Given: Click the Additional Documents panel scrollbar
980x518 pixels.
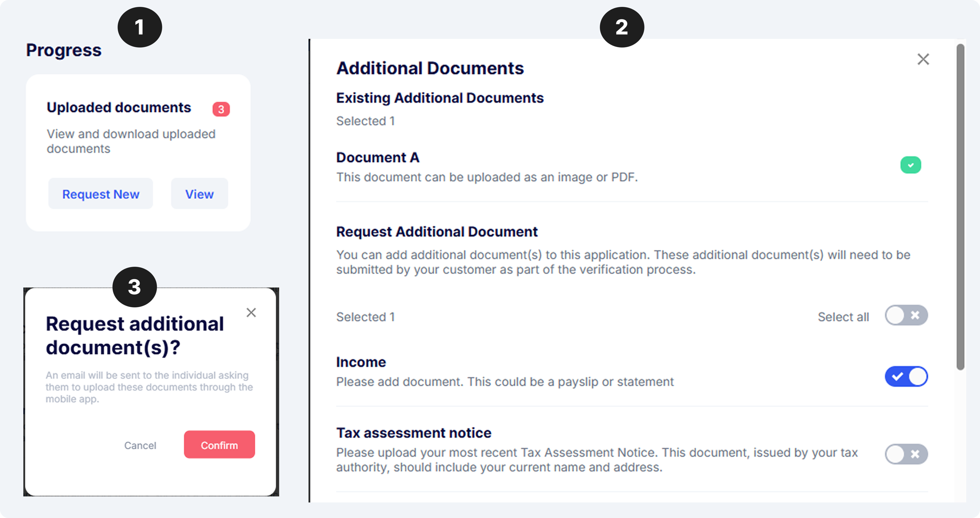Looking at the screenshot, I should 960,207.
